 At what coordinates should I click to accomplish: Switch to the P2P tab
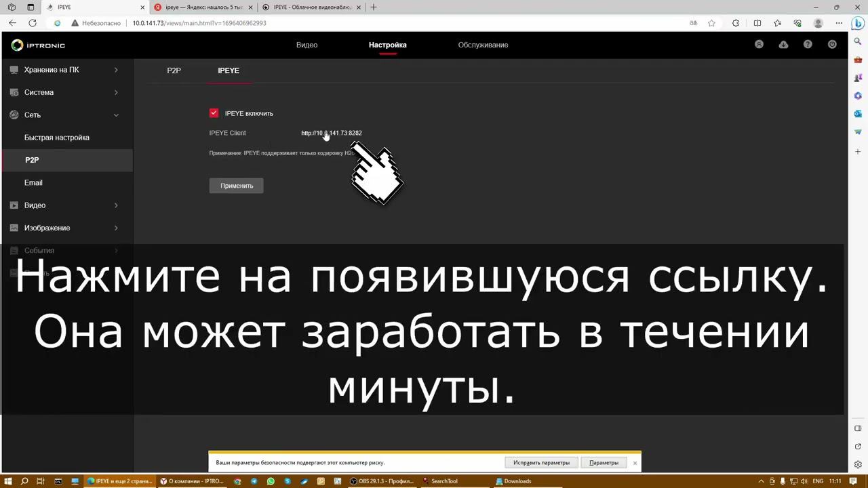coord(174,70)
